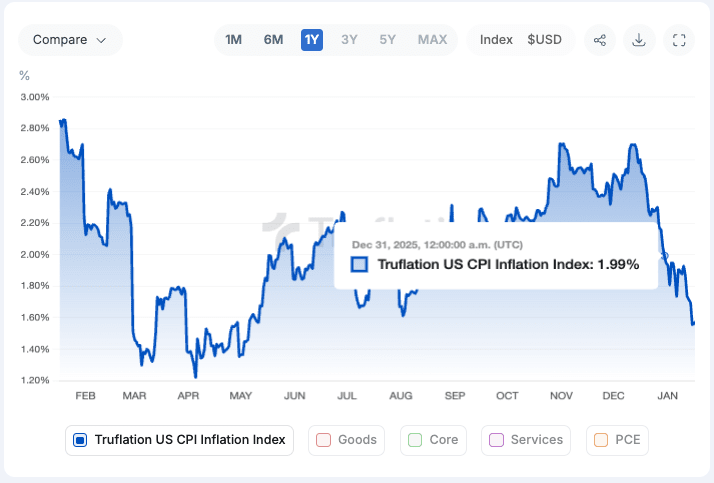Choose the 5Y time range

(387, 40)
